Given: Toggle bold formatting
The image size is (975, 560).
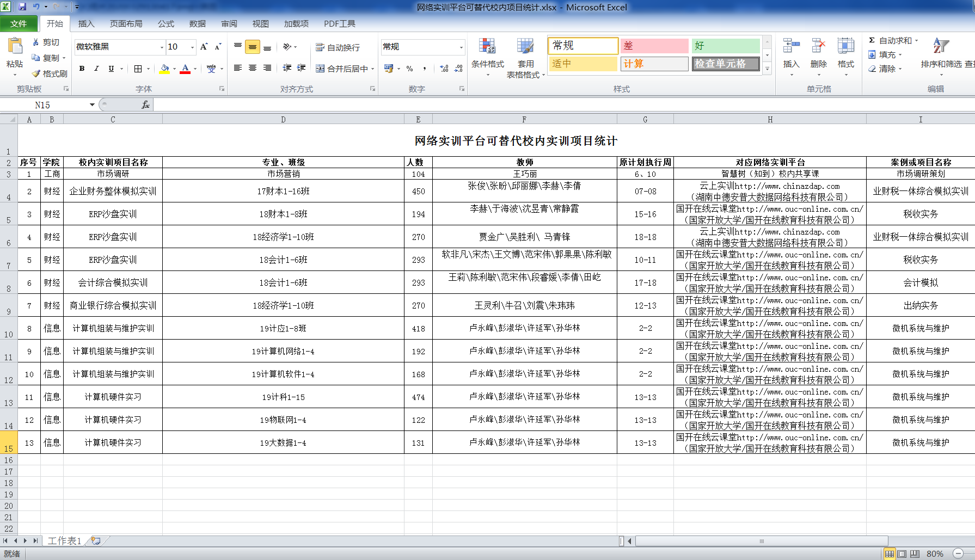Looking at the screenshot, I should click(x=82, y=69).
